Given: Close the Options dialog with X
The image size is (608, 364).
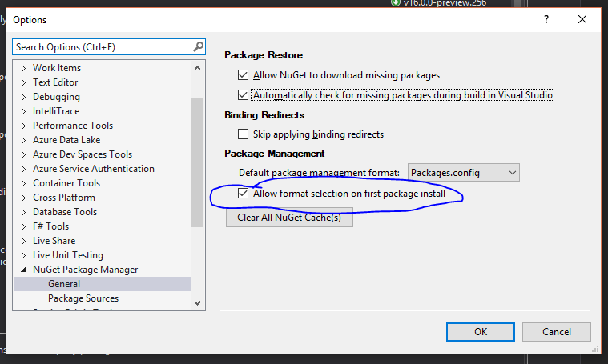Looking at the screenshot, I should click(x=582, y=19).
